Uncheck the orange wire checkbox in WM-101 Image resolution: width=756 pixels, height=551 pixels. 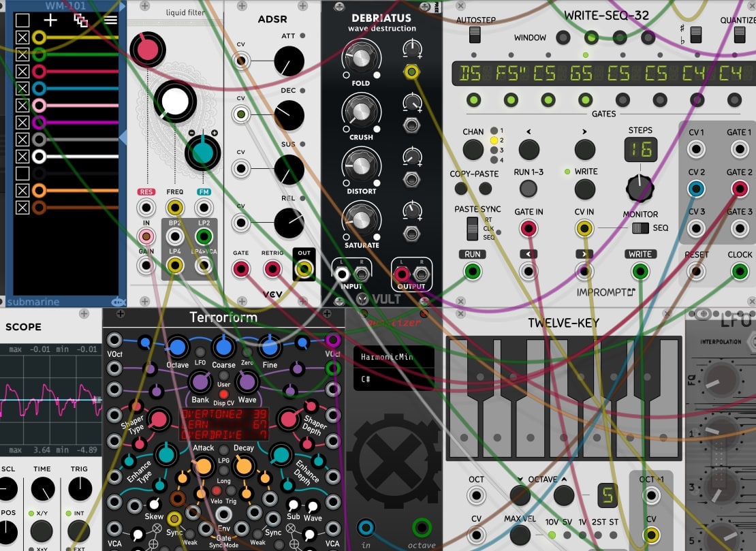tap(22, 191)
